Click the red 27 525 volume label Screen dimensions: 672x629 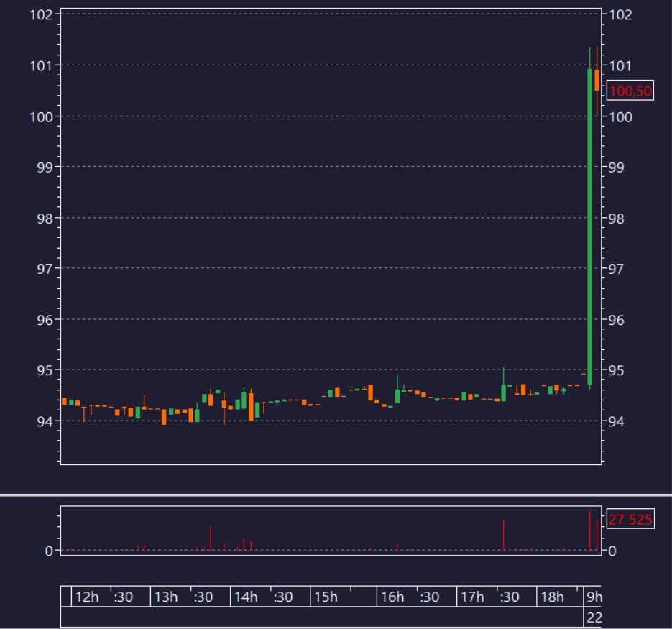click(x=630, y=519)
